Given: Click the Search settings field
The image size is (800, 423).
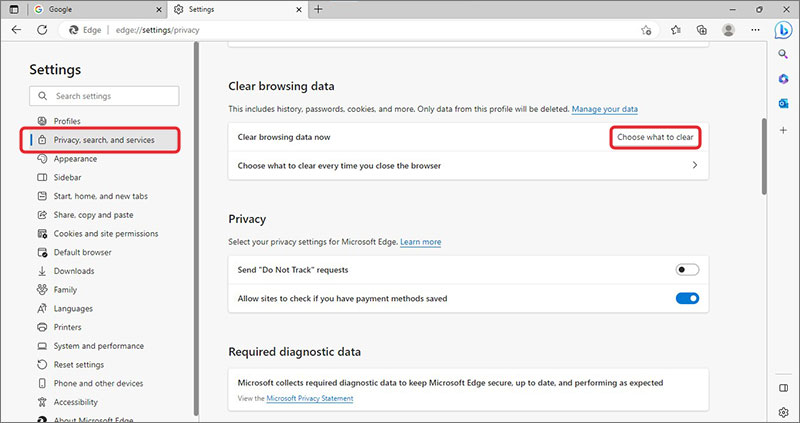Looking at the screenshot, I should click(x=104, y=96).
